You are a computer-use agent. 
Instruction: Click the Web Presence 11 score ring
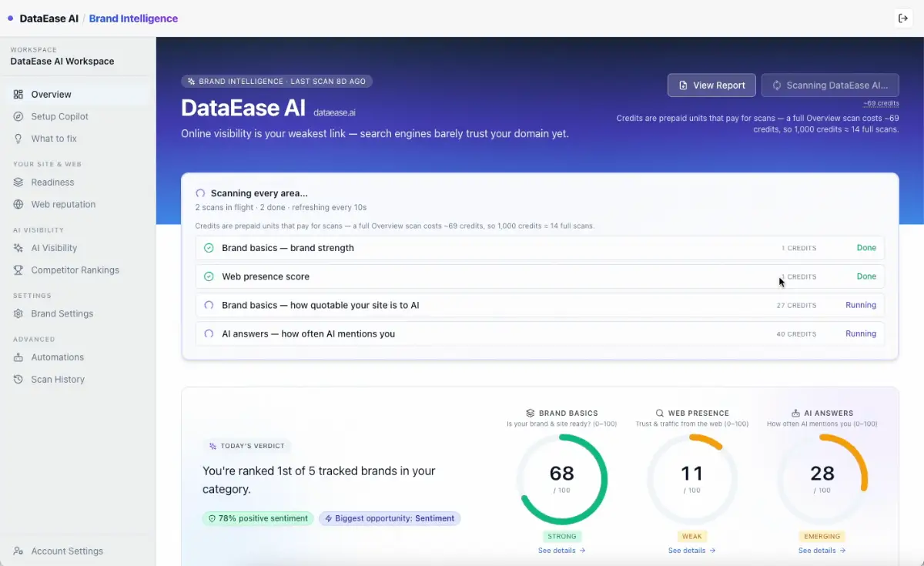pos(692,479)
